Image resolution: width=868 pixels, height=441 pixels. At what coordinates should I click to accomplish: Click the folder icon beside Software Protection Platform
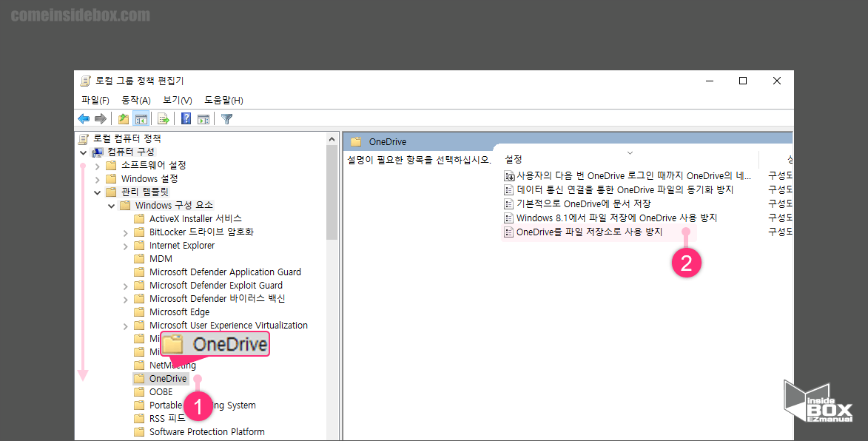pyautogui.click(x=140, y=431)
